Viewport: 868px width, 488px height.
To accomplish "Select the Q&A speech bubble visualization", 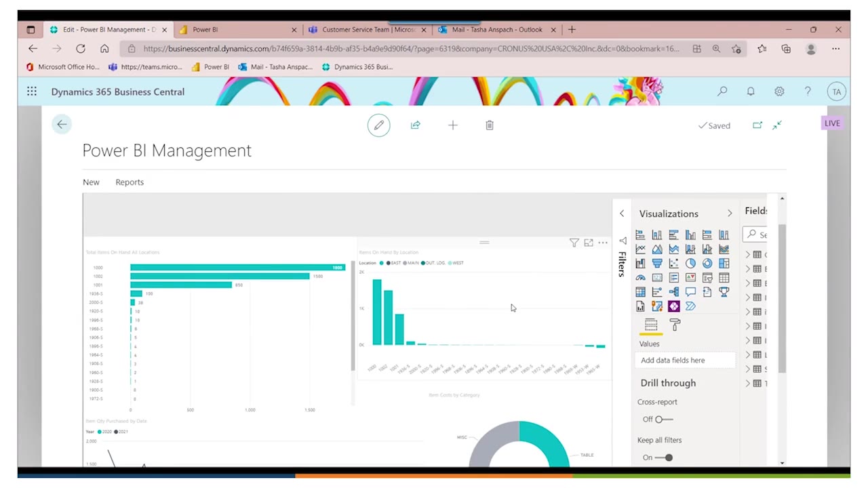I will coord(690,292).
